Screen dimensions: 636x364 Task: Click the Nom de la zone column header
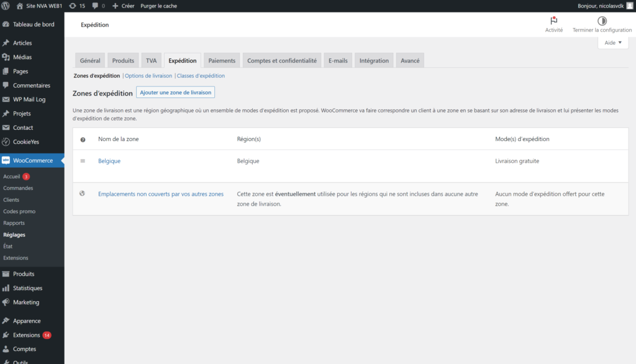coord(119,139)
